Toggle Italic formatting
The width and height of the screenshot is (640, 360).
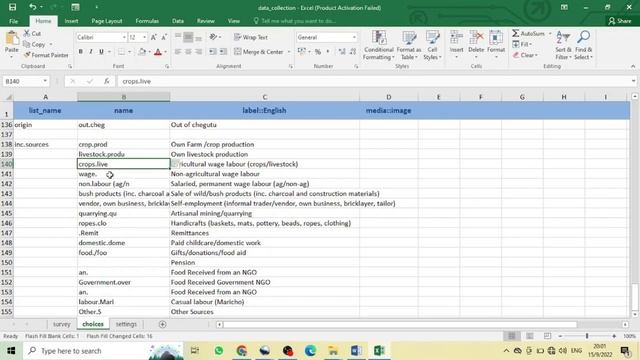(x=91, y=52)
